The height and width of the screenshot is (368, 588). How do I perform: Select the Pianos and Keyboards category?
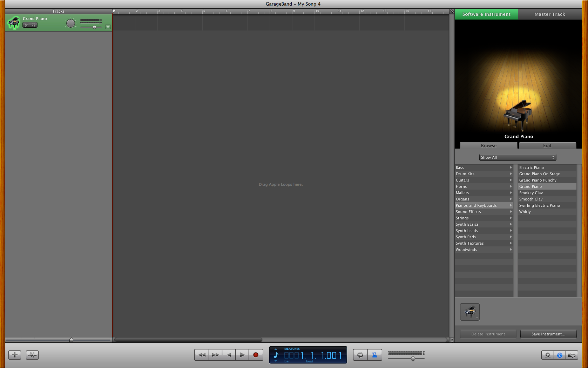click(484, 205)
